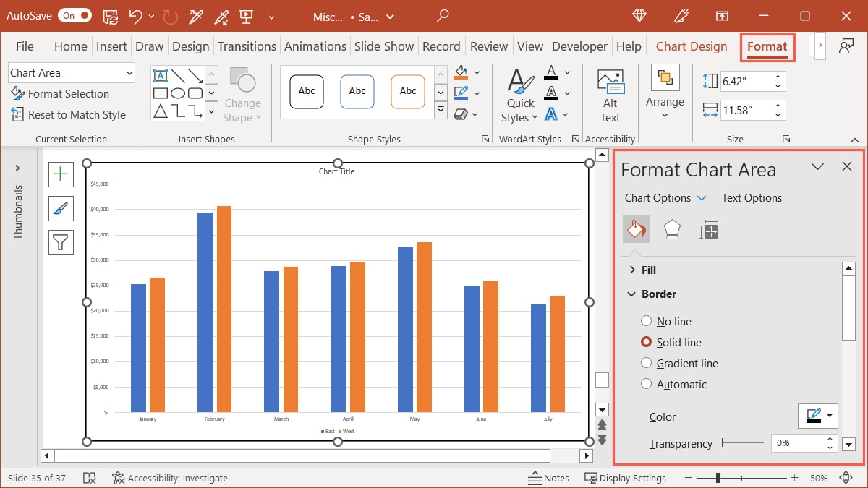Open Chart Filters funnel icon
Viewport: 868px width, 488px height.
coord(61,242)
